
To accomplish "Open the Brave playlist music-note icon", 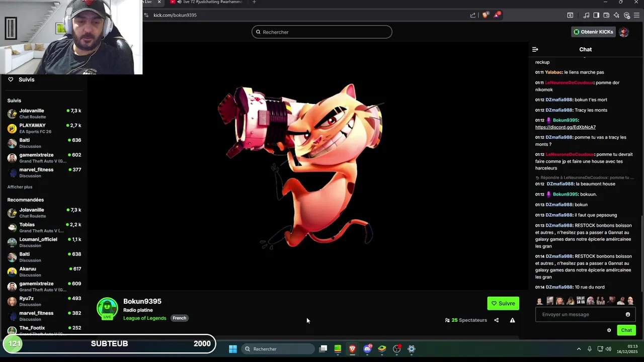I will pyautogui.click(x=586, y=15).
